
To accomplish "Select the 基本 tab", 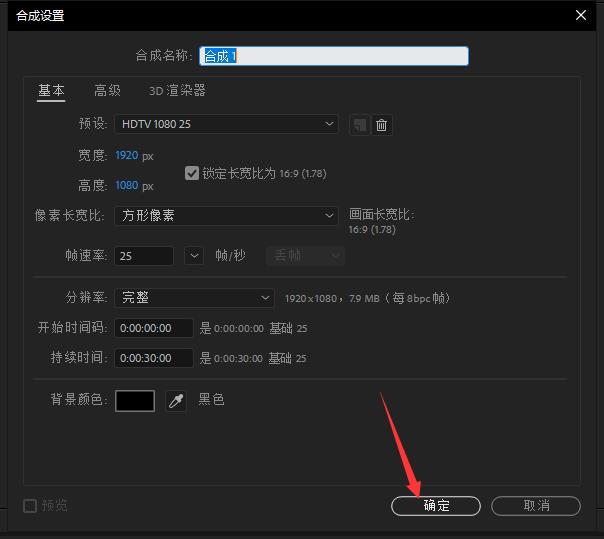I will point(51,91).
